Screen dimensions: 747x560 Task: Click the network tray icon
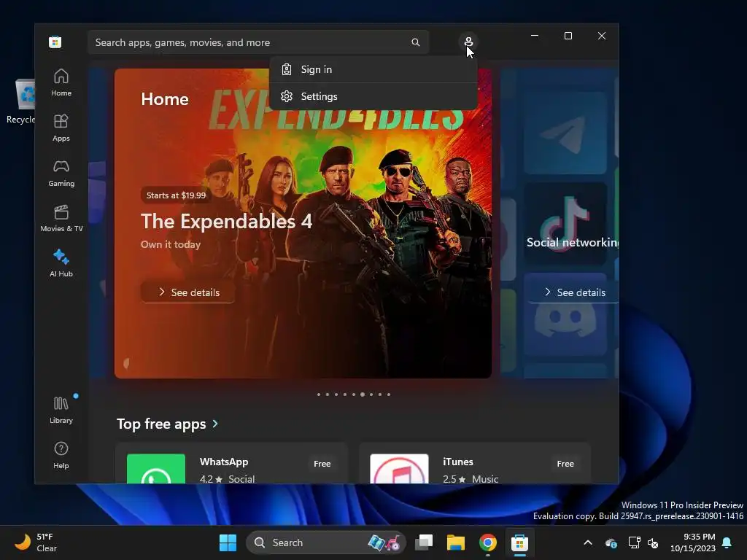[x=634, y=542]
